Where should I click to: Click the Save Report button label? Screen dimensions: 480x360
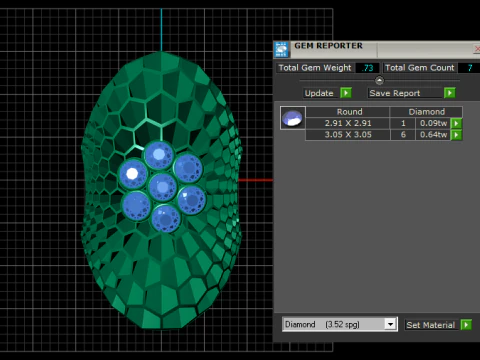[395, 93]
